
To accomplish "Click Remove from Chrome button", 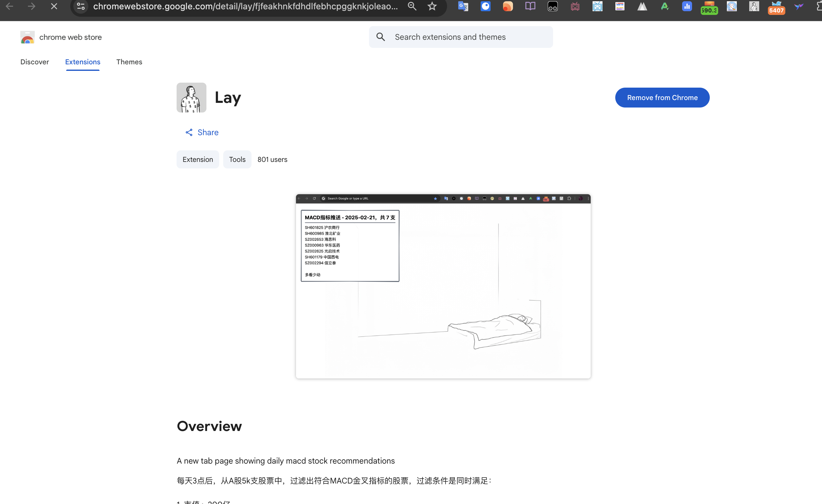I will coord(662,98).
